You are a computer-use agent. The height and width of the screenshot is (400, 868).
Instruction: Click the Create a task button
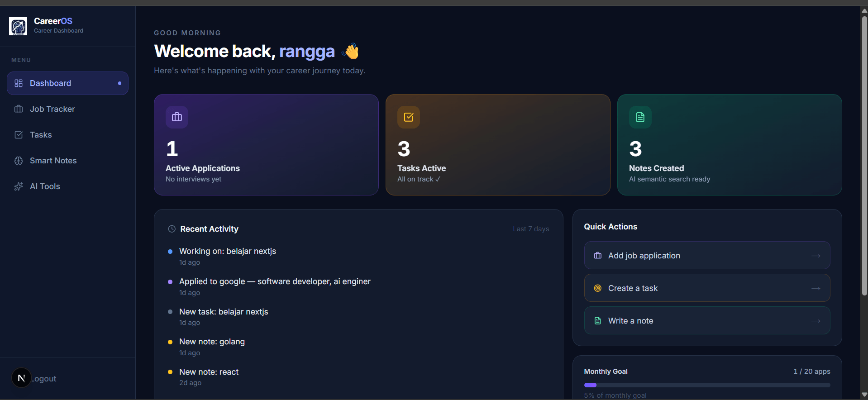pos(707,288)
